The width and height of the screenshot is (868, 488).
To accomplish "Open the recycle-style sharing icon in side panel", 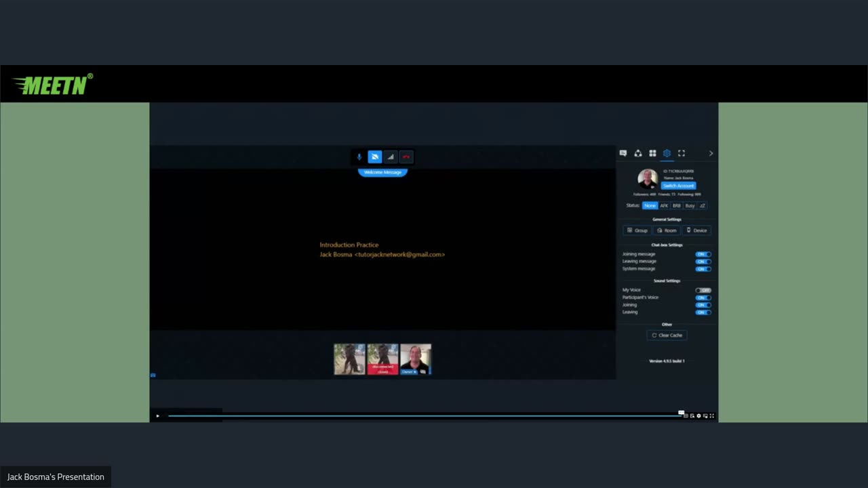I will (638, 153).
